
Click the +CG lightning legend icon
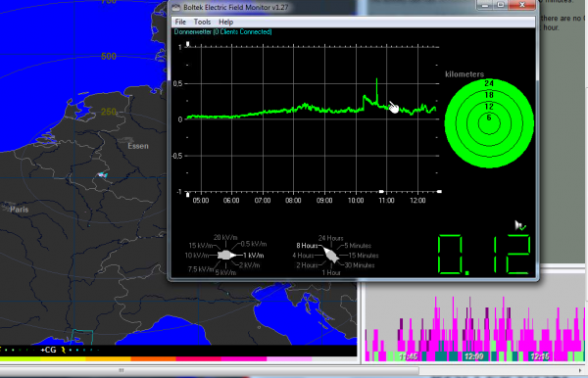[63, 350]
